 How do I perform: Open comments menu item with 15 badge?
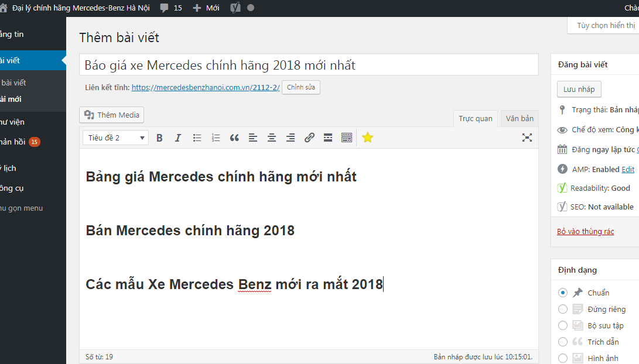[33, 142]
